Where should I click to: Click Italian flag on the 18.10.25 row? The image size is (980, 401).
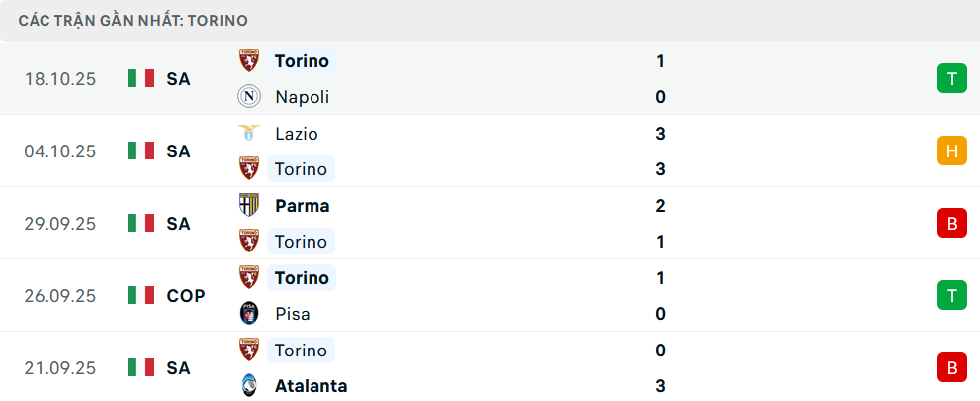click(x=141, y=79)
